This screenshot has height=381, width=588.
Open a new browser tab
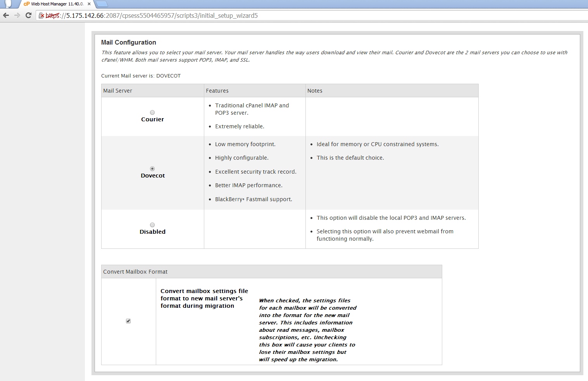pos(102,4)
